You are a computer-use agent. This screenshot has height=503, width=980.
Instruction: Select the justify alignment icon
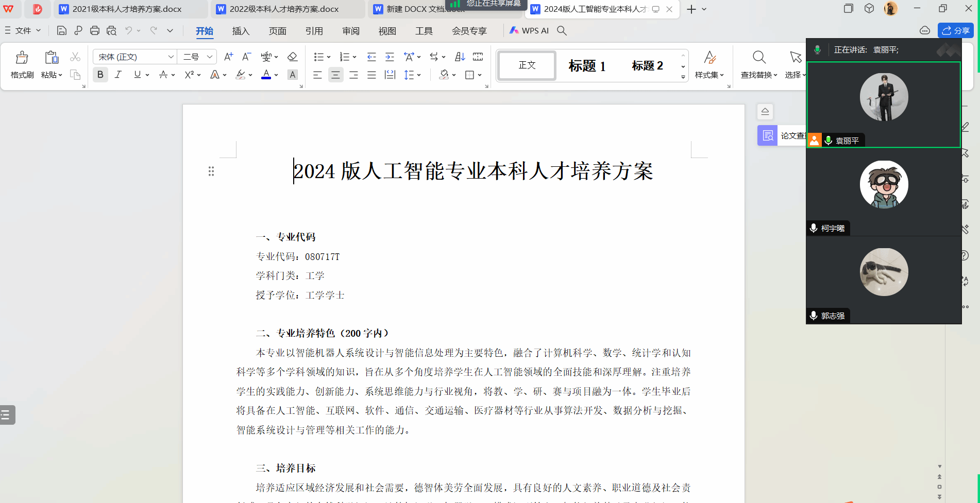pyautogui.click(x=371, y=75)
